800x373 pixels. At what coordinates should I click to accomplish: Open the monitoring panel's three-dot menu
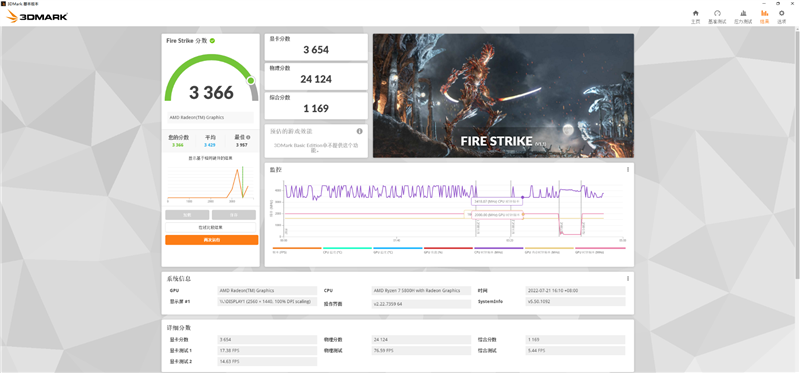pos(628,169)
